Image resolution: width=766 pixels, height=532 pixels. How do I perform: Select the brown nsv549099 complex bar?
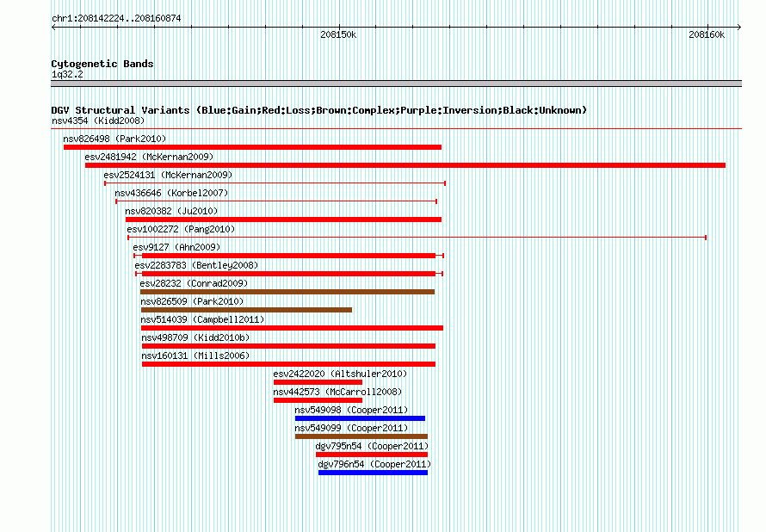361,436
